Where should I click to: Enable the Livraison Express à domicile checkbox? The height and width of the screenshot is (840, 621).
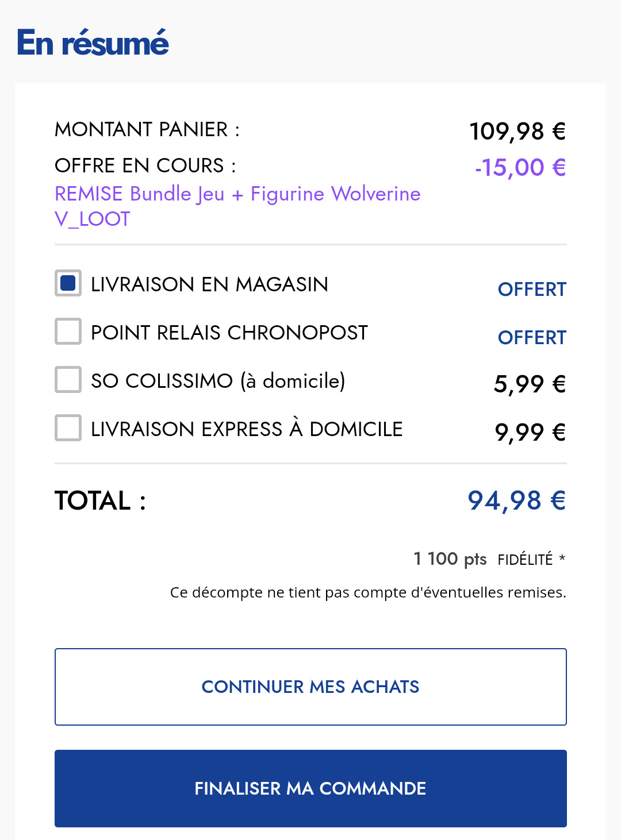tap(68, 428)
